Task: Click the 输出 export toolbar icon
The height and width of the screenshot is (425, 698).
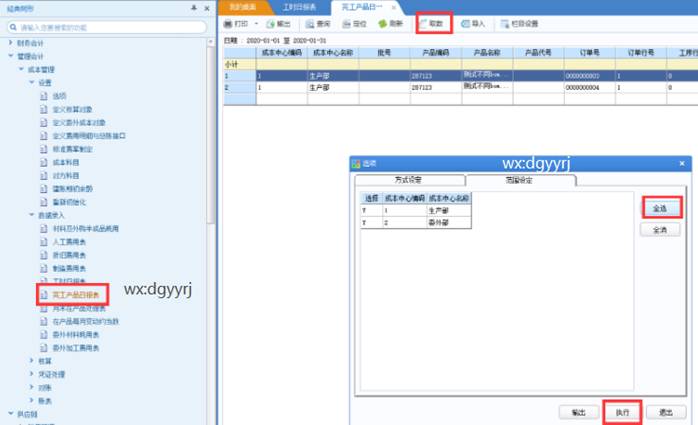Action: pyautogui.click(x=280, y=23)
